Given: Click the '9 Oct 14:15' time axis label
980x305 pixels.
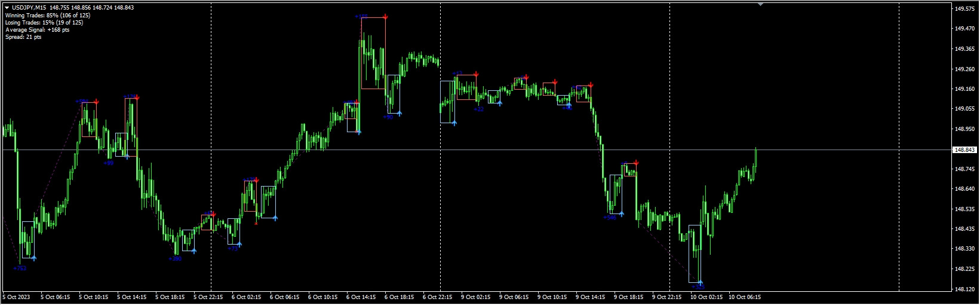Looking at the screenshot, I should [x=591, y=297].
